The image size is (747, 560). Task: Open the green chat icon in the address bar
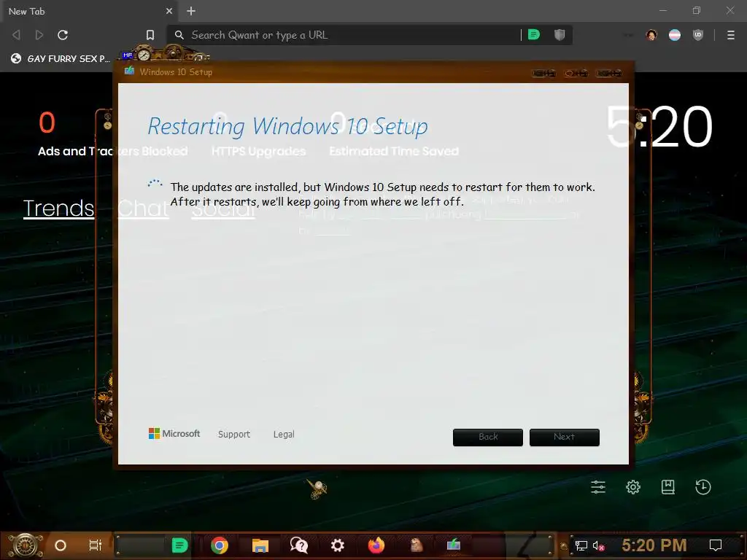[x=534, y=34]
